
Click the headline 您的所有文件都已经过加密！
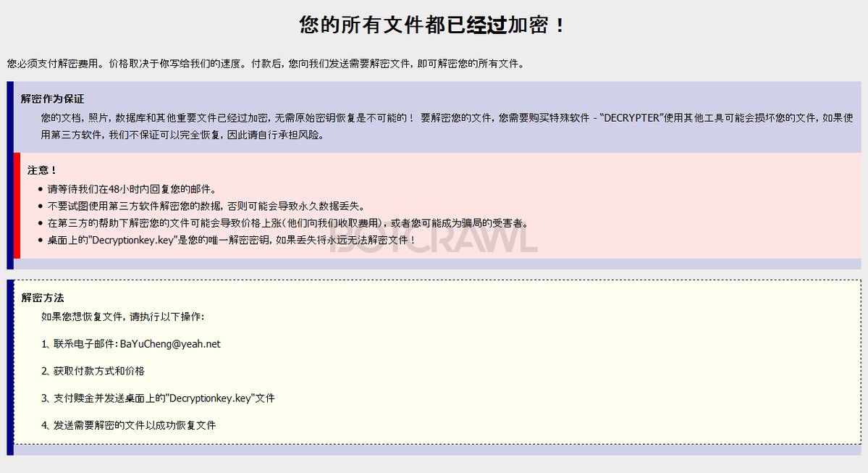[432, 25]
